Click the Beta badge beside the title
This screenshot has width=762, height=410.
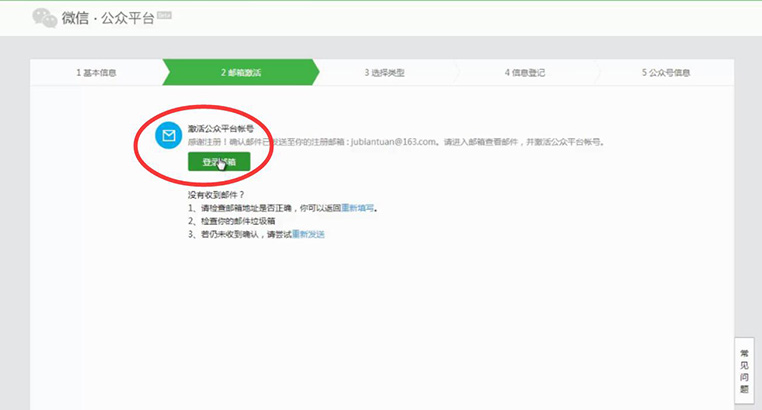click(166, 11)
